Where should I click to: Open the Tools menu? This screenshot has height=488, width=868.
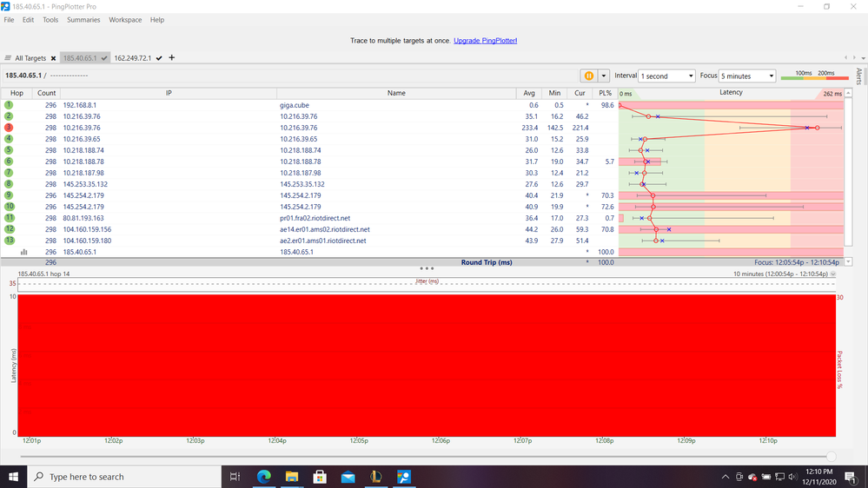coord(50,20)
